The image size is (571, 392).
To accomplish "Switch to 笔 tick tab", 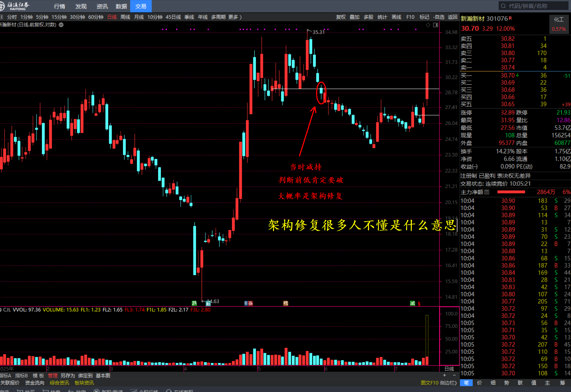I will pos(466,383).
